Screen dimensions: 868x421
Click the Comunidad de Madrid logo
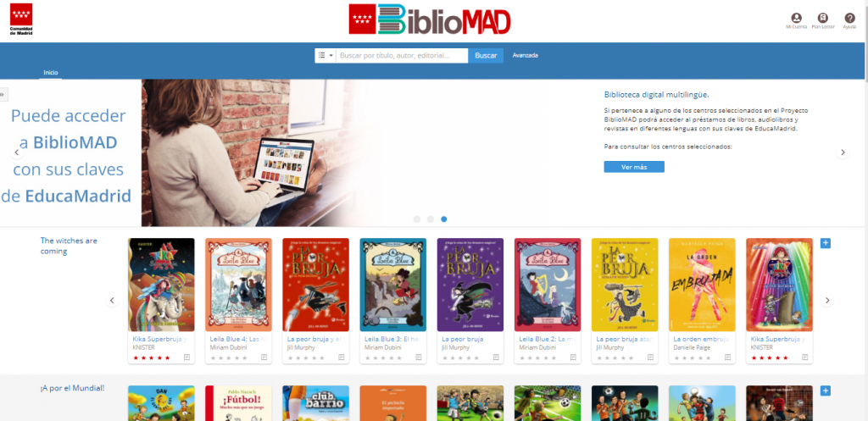[x=21, y=19]
